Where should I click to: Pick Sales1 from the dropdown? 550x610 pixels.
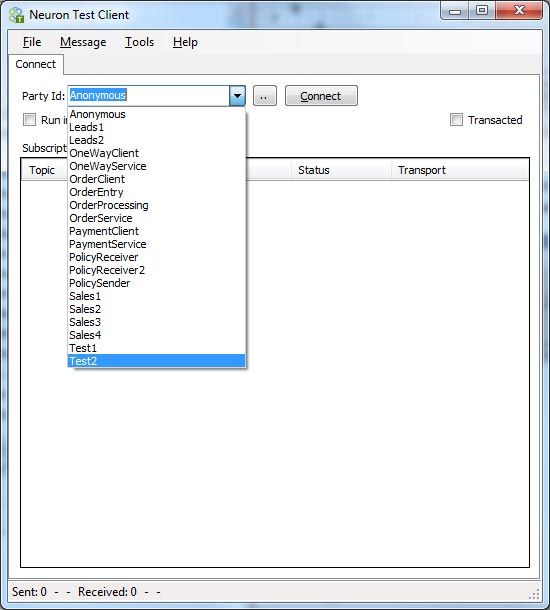[156, 296]
